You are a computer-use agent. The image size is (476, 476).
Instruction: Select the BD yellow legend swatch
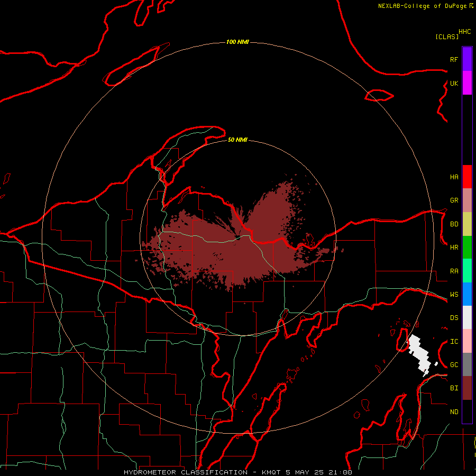pos(467,224)
